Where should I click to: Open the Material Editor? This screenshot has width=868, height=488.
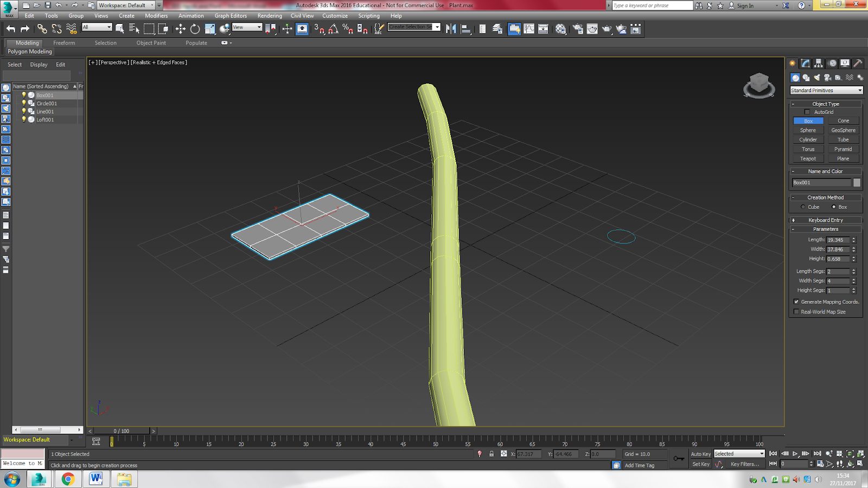click(x=560, y=29)
